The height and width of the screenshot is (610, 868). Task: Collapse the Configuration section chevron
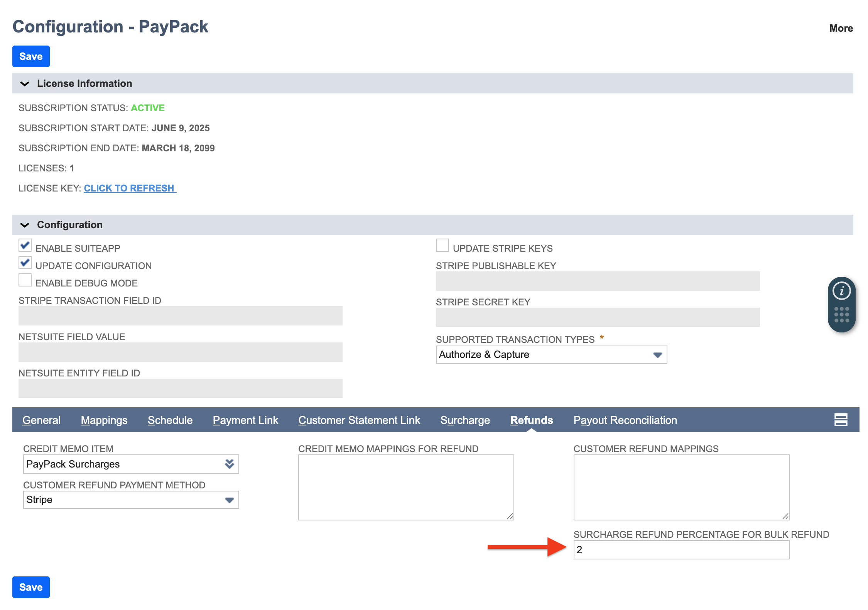coord(25,225)
